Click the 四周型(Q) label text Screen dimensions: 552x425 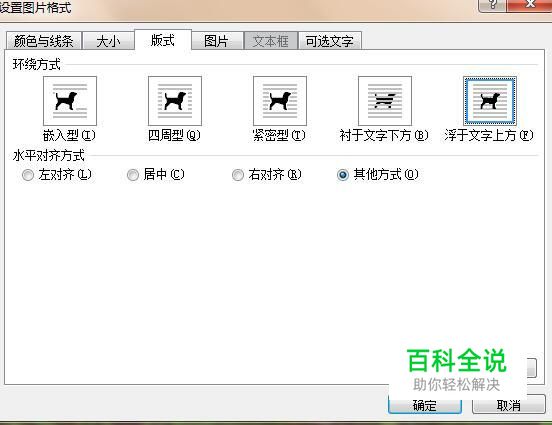(x=174, y=135)
